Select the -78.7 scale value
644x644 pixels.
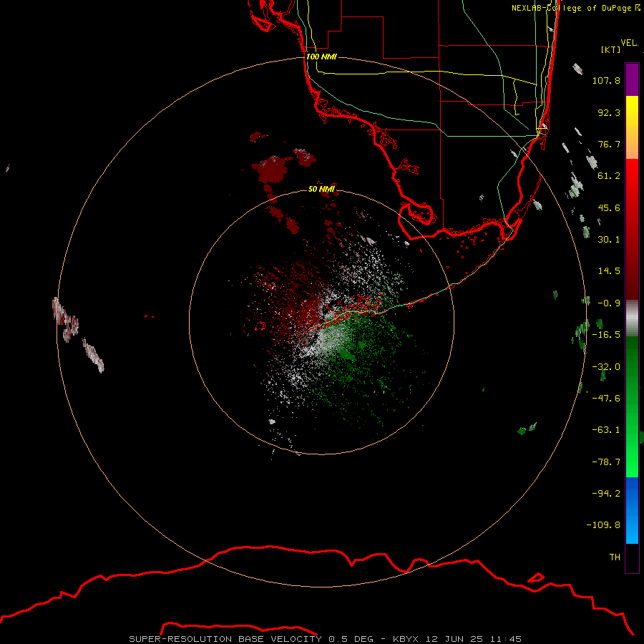pyautogui.click(x=606, y=462)
